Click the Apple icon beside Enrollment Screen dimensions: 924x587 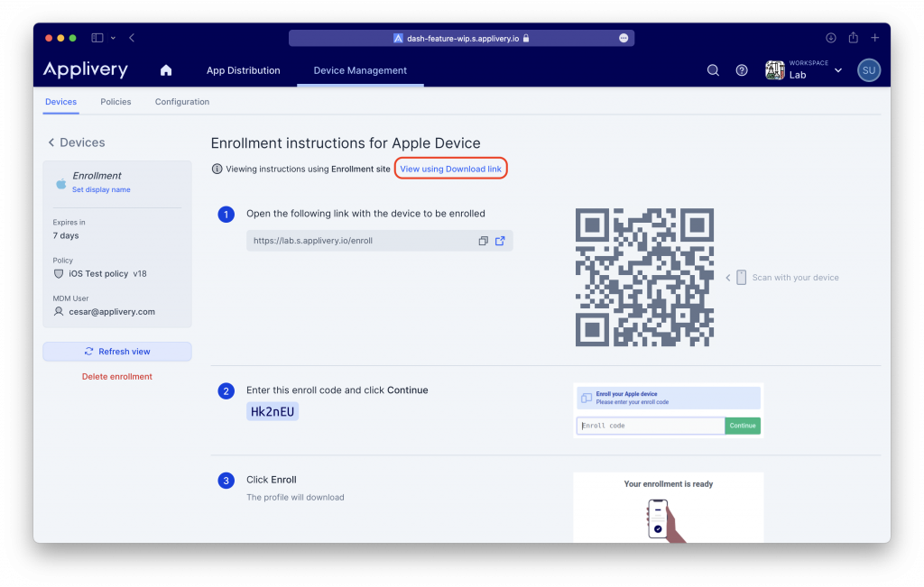pyautogui.click(x=60, y=183)
